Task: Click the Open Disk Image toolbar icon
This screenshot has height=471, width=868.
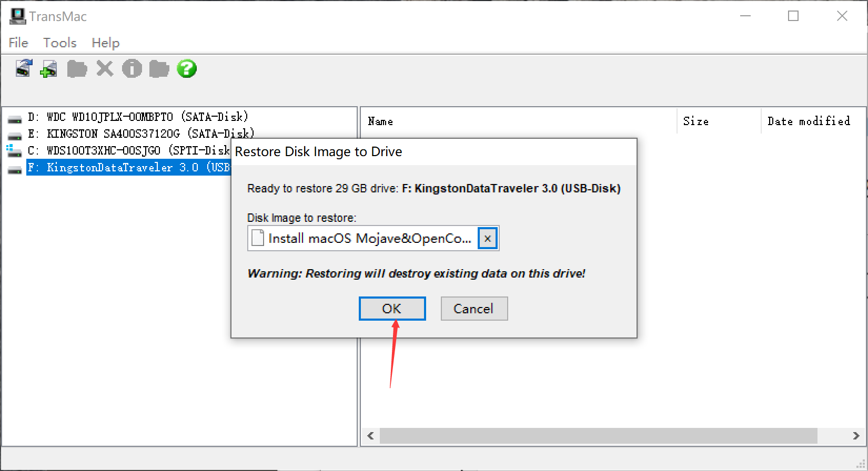Action: pos(23,69)
